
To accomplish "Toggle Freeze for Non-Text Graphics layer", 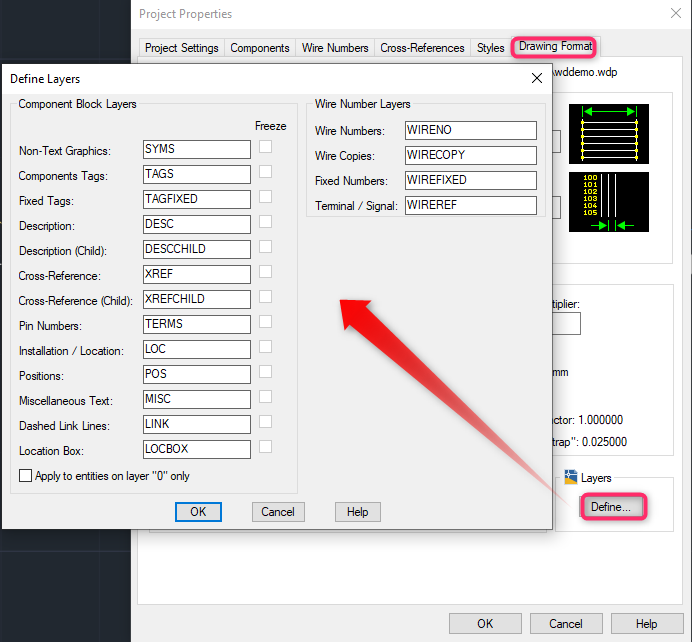I will (265, 147).
